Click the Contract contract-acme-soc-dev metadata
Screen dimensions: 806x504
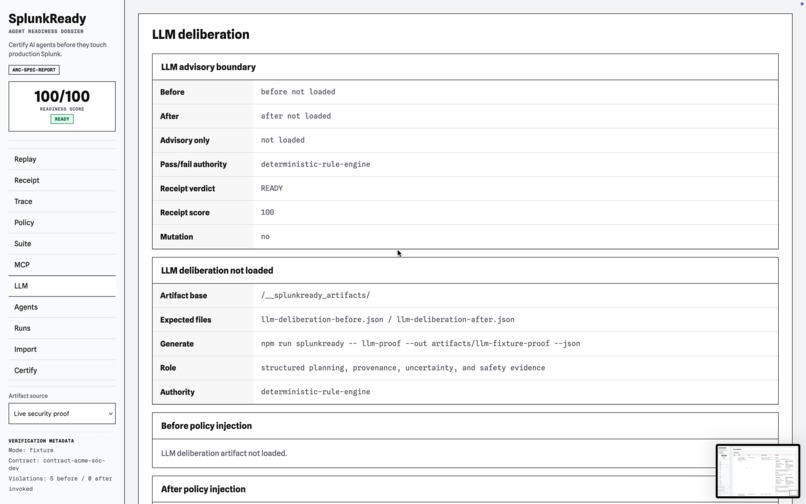click(x=57, y=464)
